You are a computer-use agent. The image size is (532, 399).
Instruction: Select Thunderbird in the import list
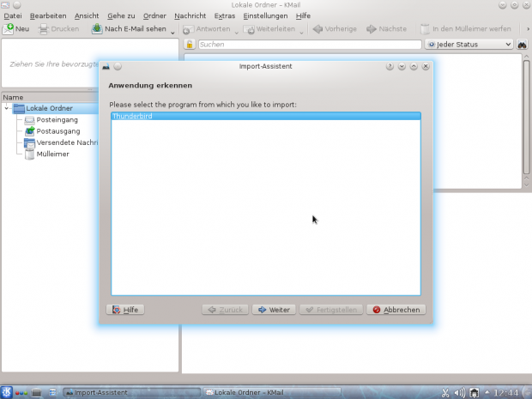coord(266,116)
